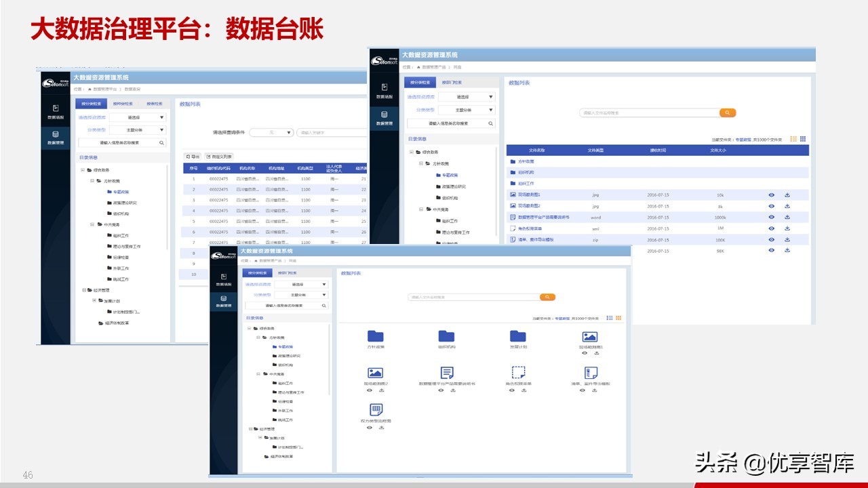Switch to grid layout in grid-view window
This screenshot has height=488, width=868.
click(618, 318)
